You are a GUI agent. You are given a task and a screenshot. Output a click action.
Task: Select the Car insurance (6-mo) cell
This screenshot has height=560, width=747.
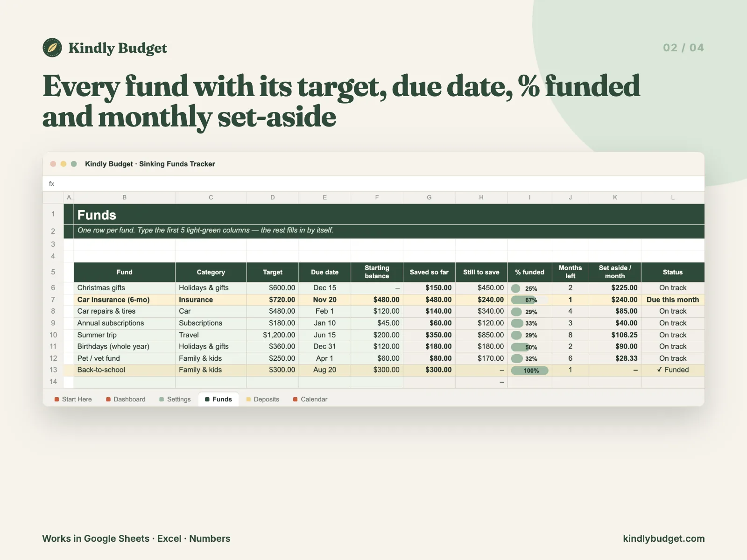point(125,300)
